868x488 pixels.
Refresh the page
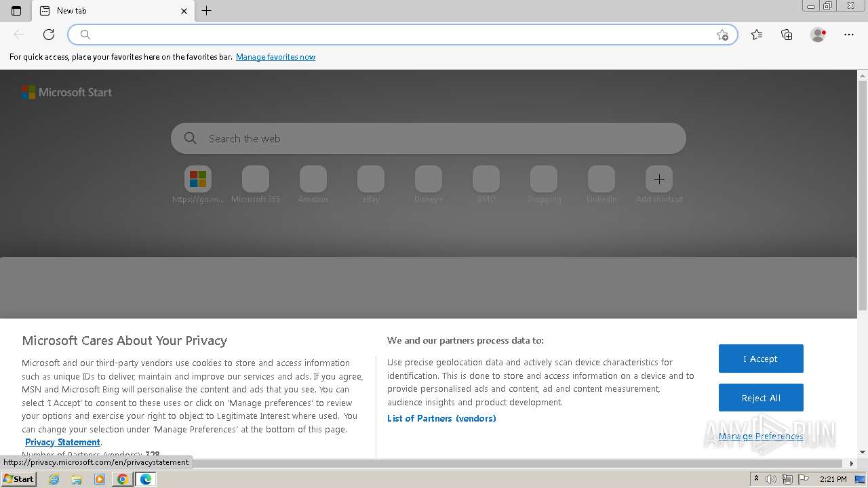tap(49, 35)
